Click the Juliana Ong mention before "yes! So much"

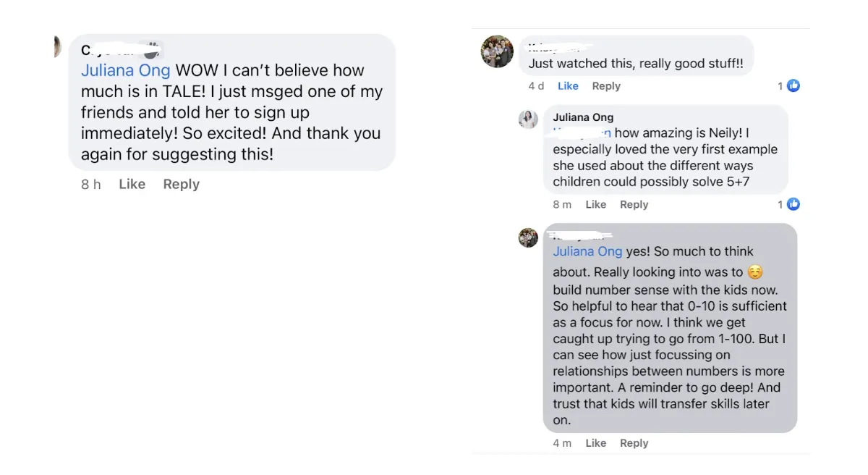click(x=587, y=251)
